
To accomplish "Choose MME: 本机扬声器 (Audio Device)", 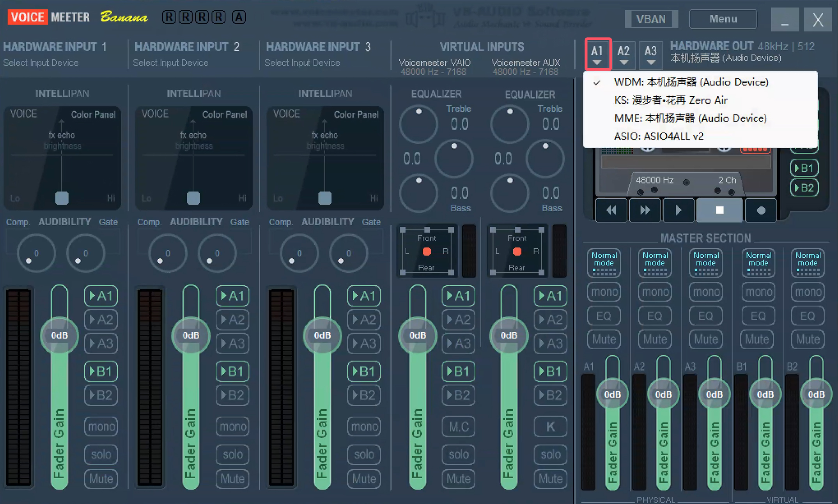I will [700, 118].
